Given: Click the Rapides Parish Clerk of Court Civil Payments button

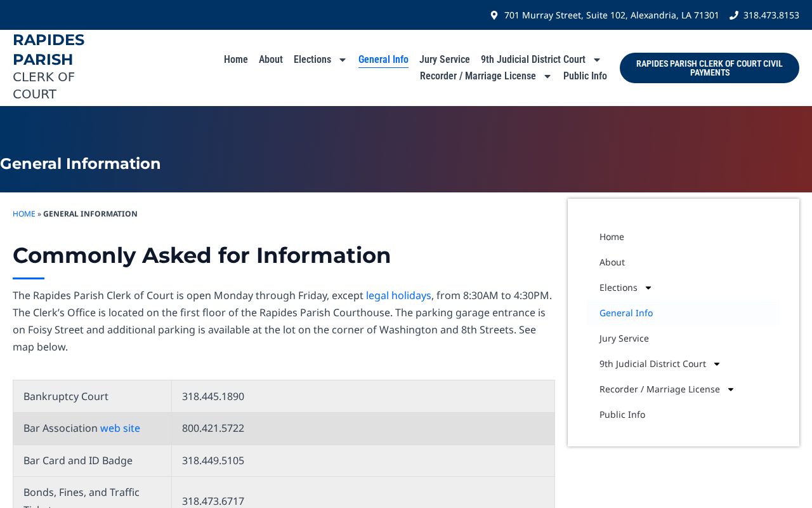Looking at the screenshot, I should pos(709,68).
